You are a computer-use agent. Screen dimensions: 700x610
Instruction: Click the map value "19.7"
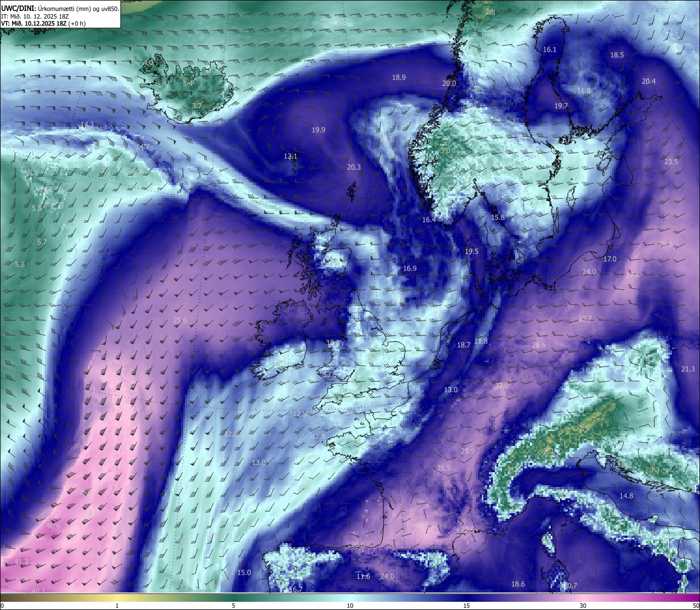click(x=561, y=106)
